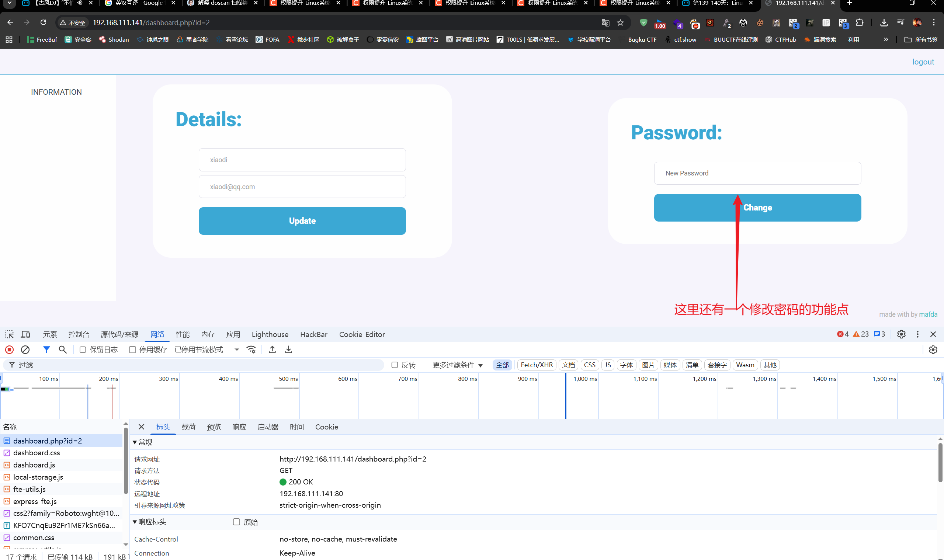The height and width of the screenshot is (560, 944).
Task: Click the logout link
Action: click(923, 62)
